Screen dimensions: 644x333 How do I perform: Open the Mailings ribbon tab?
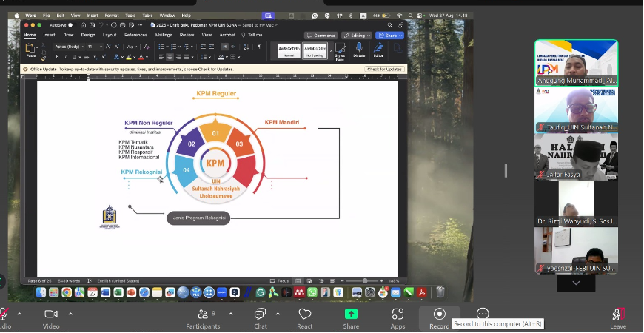(164, 35)
